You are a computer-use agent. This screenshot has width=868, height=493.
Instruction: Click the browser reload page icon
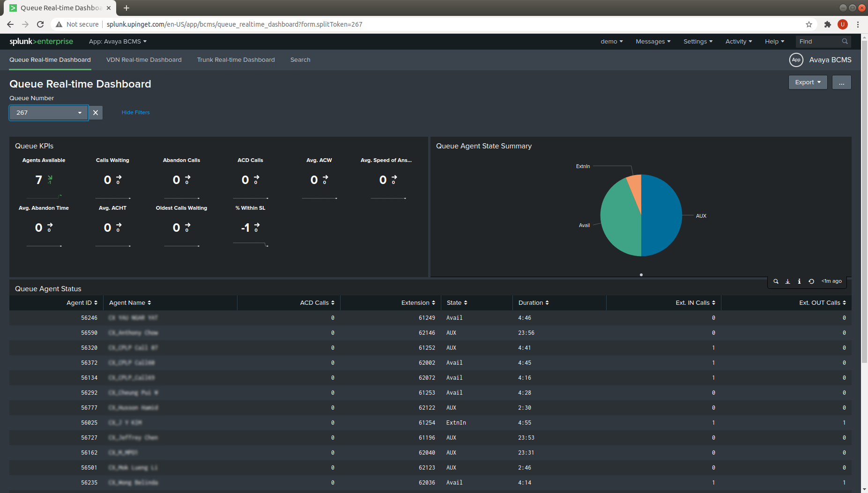(40, 24)
